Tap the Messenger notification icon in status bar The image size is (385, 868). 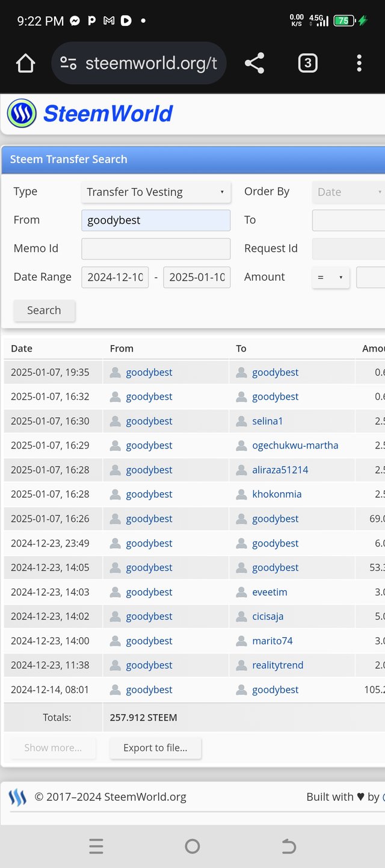click(75, 20)
